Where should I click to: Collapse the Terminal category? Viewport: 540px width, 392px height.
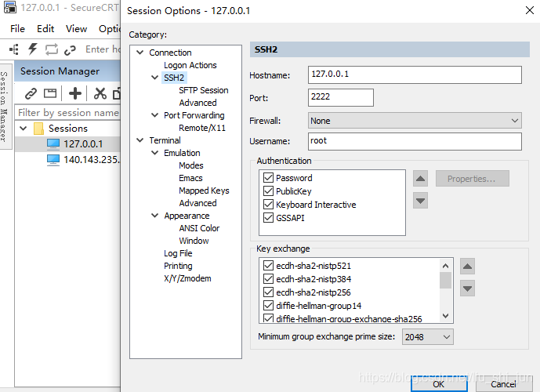(x=140, y=140)
